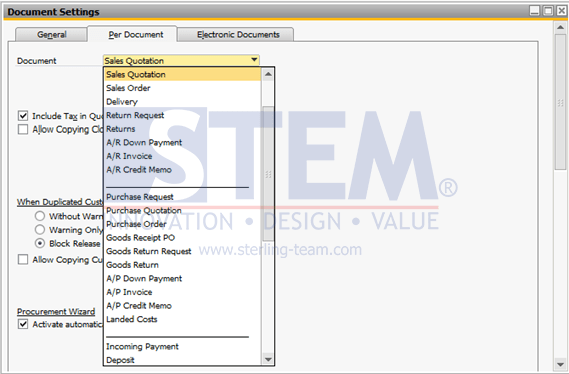The height and width of the screenshot is (374, 569).
Task: Click dropdown list scroll up arrow
Action: [268, 74]
